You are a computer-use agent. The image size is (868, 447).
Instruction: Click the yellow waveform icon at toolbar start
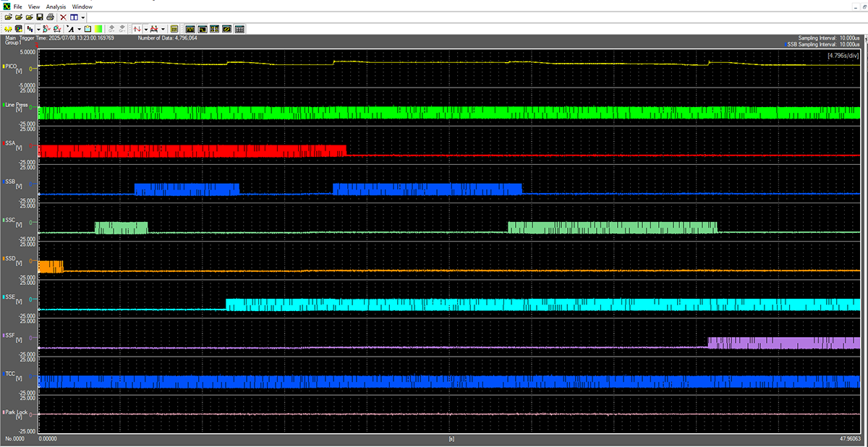pos(7,29)
